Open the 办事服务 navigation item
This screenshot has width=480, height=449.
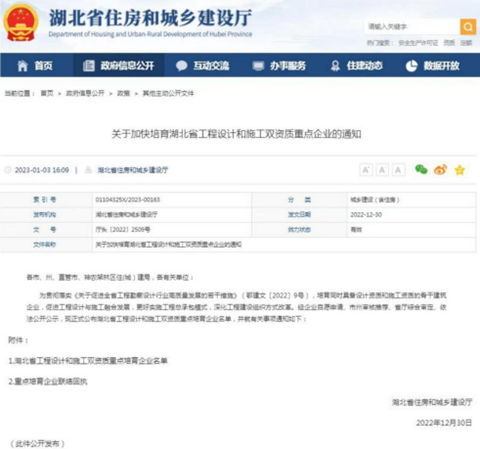click(x=279, y=66)
